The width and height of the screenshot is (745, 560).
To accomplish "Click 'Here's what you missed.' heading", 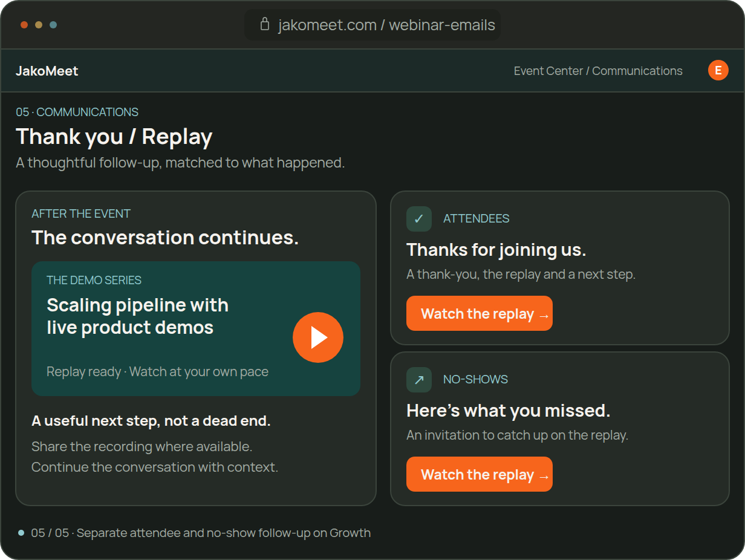I will click(x=509, y=411).
